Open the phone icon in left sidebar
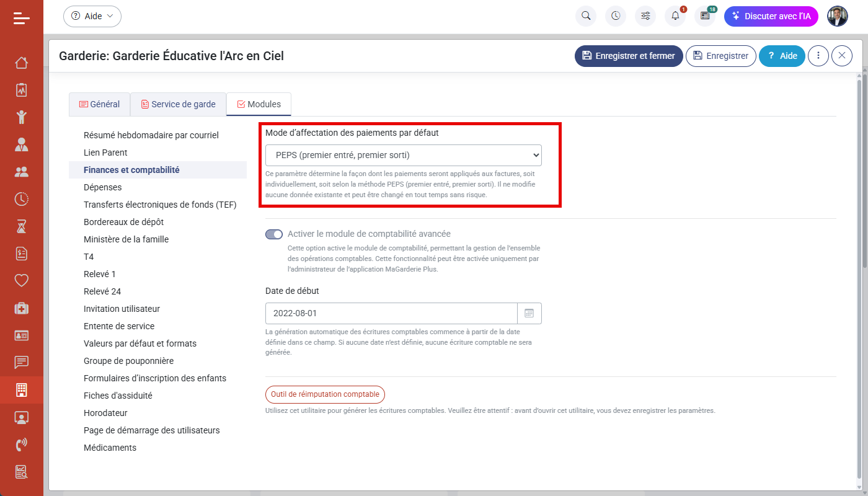Viewport: 868px width, 496px height. 22,445
